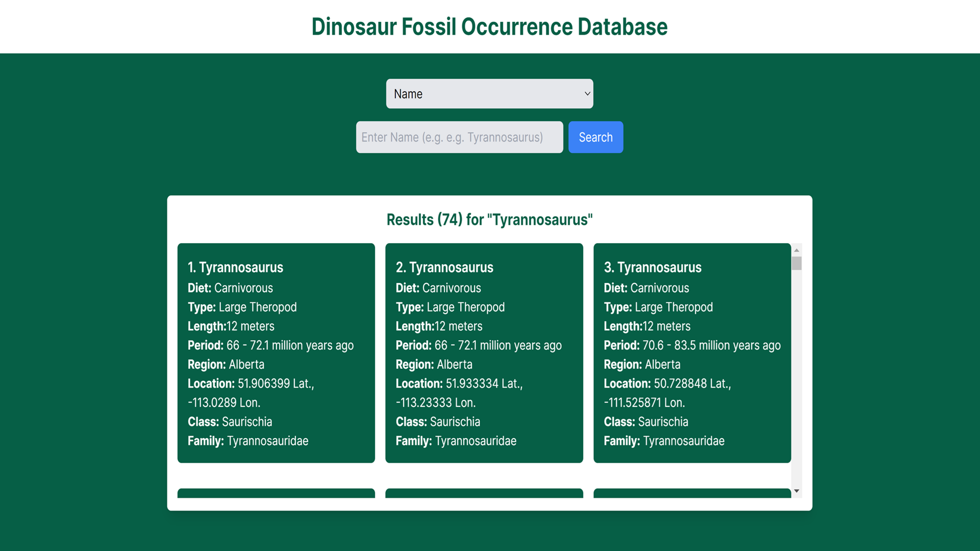The height and width of the screenshot is (551, 980).
Task: Click Class: Saurischia in card 1
Action: point(230,422)
